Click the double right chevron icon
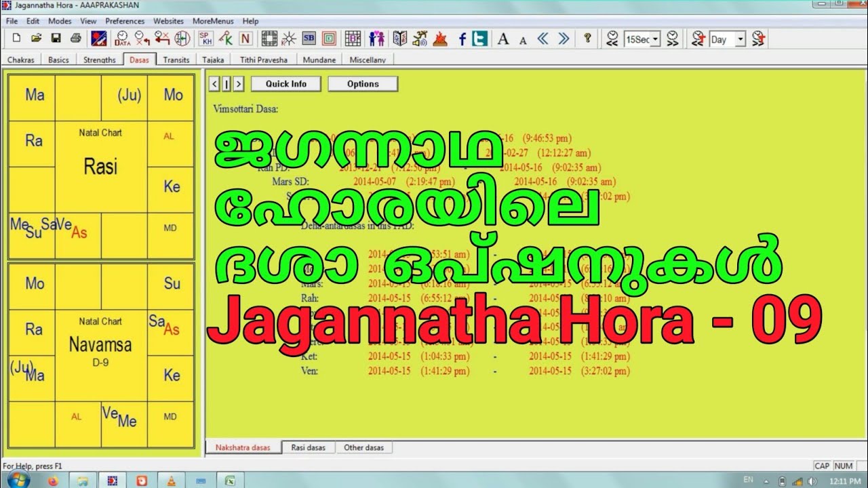The image size is (868, 488). coord(563,39)
